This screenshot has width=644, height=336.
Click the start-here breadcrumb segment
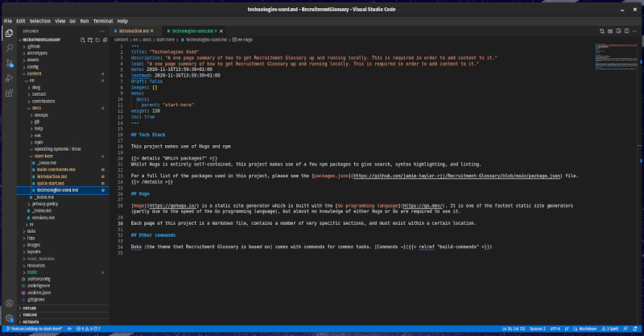(165, 39)
